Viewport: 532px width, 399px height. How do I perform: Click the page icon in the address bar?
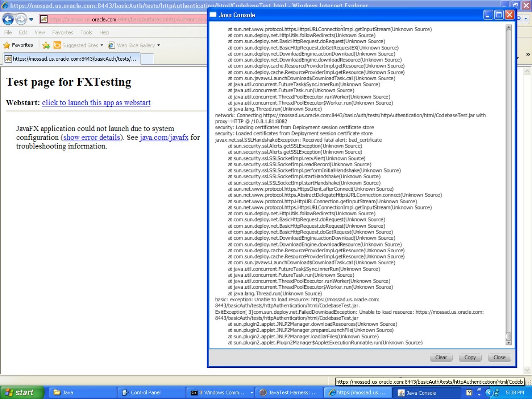point(44,19)
